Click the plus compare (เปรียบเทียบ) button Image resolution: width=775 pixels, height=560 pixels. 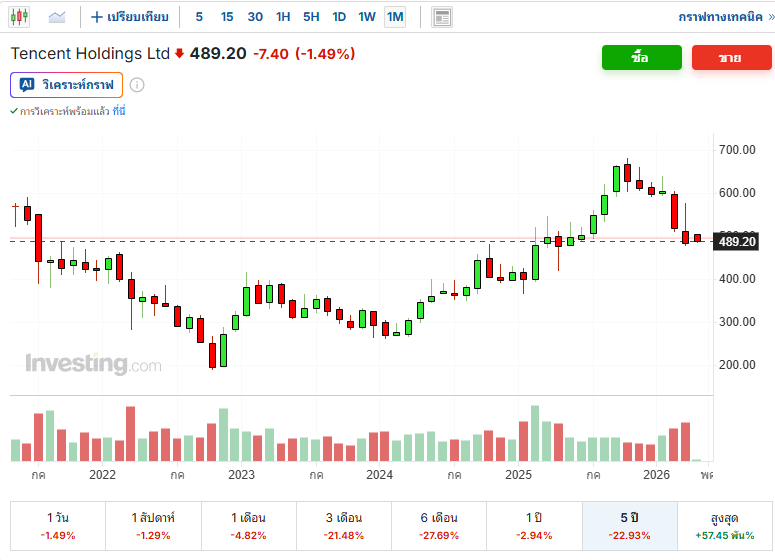pos(129,17)
